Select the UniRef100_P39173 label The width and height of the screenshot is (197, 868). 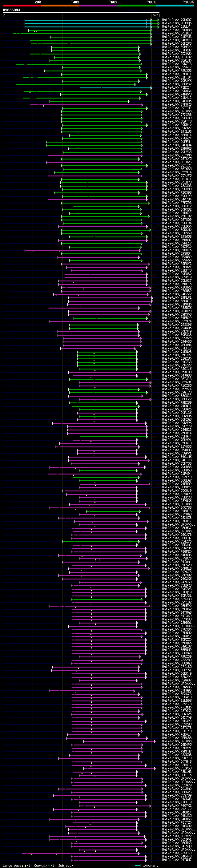point(177,704)
